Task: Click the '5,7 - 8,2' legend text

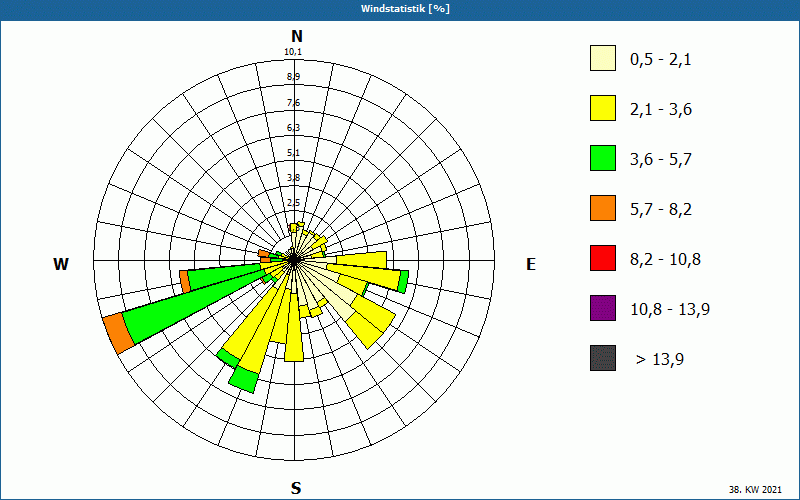Action: (661, 210)
